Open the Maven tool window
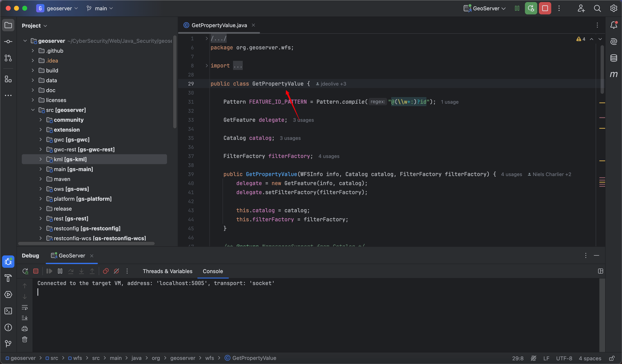This screenshot has height=364, width=622. click(614, 74)
